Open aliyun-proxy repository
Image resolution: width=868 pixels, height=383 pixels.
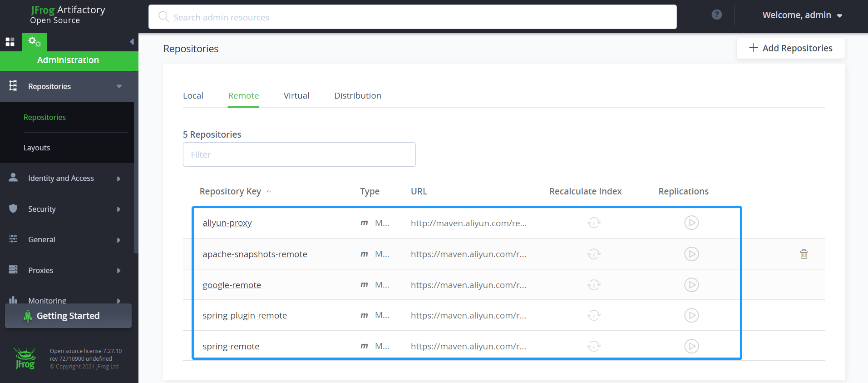(227, 223)
